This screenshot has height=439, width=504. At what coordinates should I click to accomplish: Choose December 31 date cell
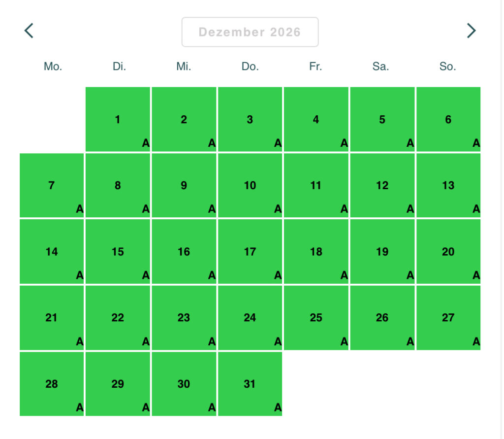click(250, 383)
